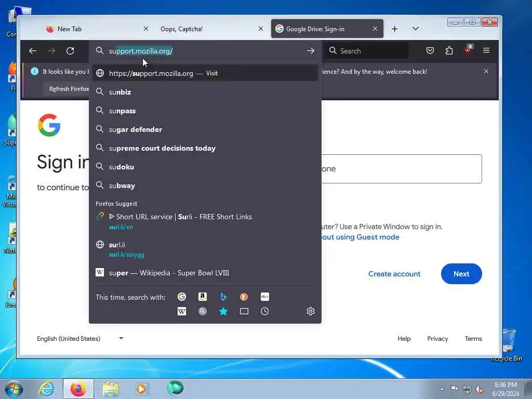Viewport: 532px width, 399px height.
Task: Choose the subway search suggestion
Action: [x=205, y=185]
